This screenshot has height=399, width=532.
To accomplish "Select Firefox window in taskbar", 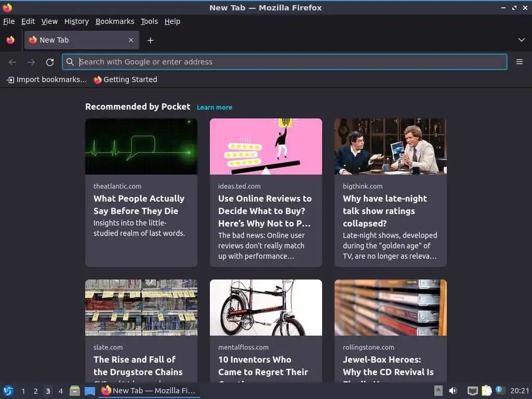I will coord(149,391).
